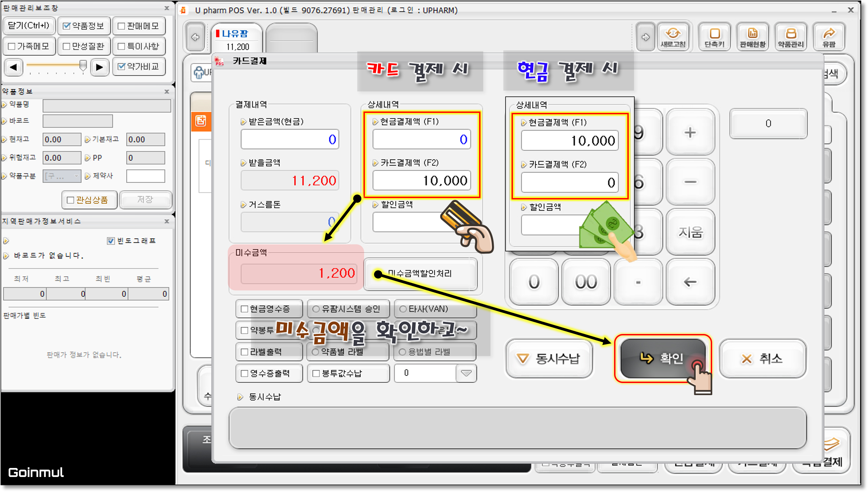Viewport: 868px width, 492px height.
Task: Click the 미수금액 1,200 value field
Action: [x=299, y=273]
